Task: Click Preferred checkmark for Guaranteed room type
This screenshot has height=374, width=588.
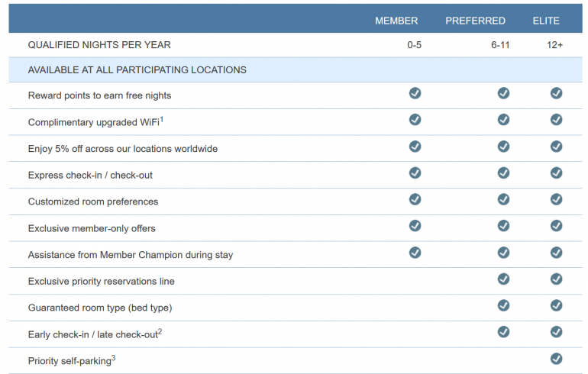Action: click(x=503, y=305)
